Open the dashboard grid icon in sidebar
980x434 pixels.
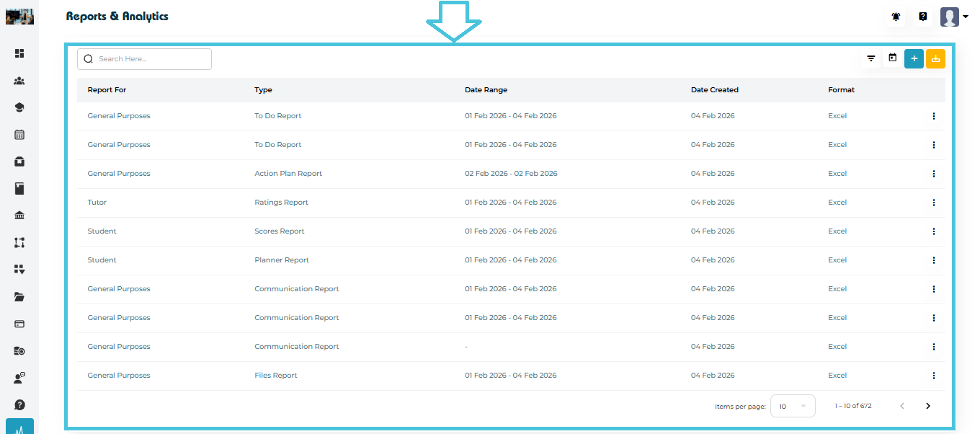coord(19,53)
